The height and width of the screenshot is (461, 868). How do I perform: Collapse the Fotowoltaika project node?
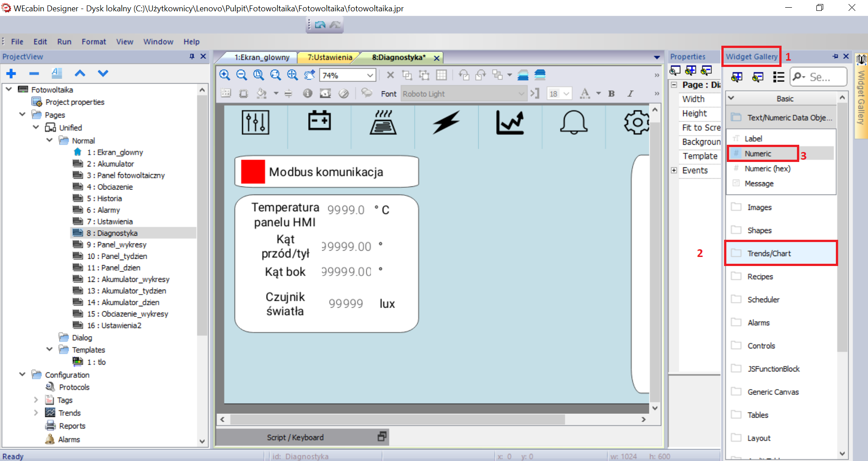9,89
